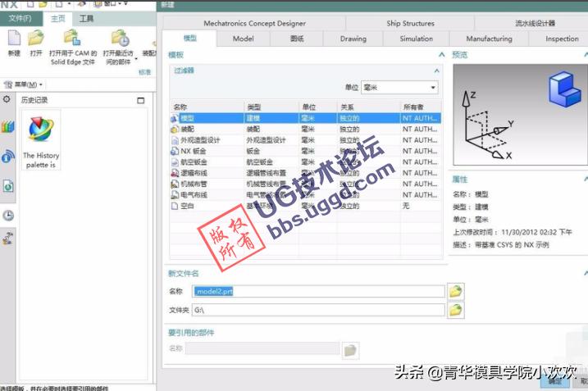Screen dimensions: 588x391
Task: Open the Ship Structures tab
Action: [x=410, y=23]
